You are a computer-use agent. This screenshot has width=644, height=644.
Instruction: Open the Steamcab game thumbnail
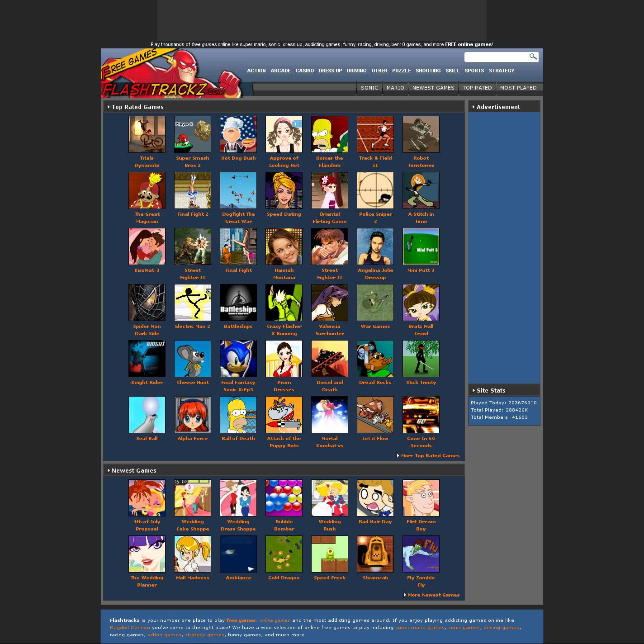375,554
